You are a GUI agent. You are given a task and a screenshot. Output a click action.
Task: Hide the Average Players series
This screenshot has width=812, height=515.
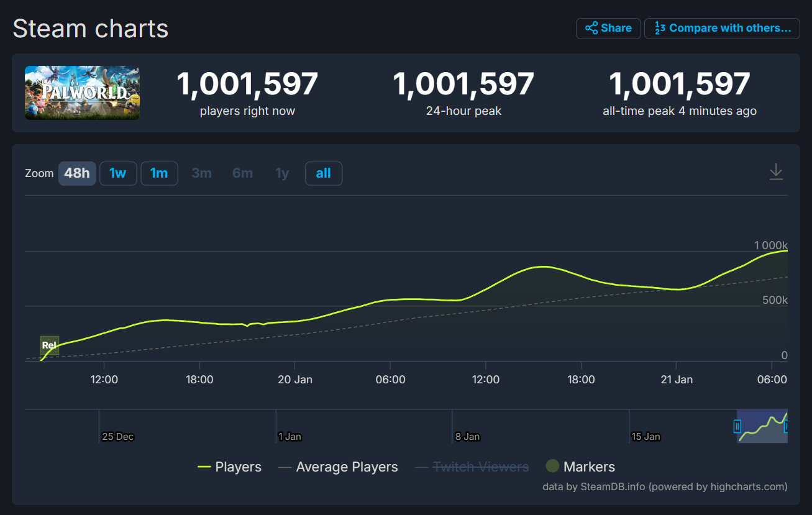click(339, 467)
